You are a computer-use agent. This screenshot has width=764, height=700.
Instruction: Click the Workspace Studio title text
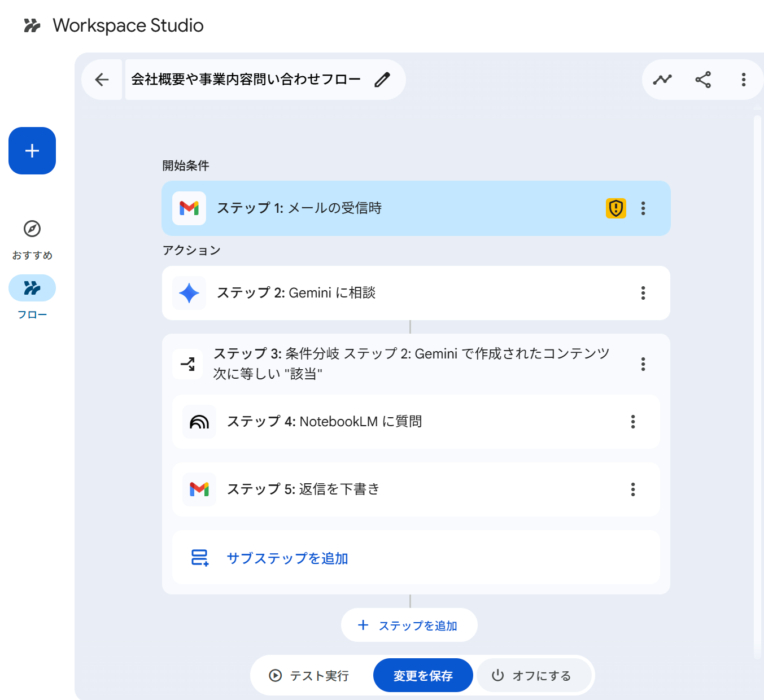[128, 25]
